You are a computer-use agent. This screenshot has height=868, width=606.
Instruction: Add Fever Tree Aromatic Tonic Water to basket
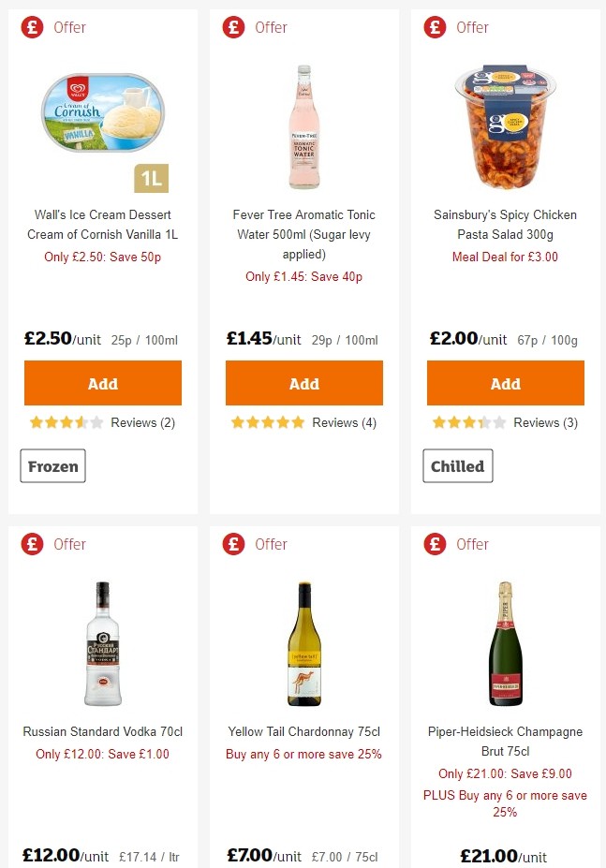(303, 383)
